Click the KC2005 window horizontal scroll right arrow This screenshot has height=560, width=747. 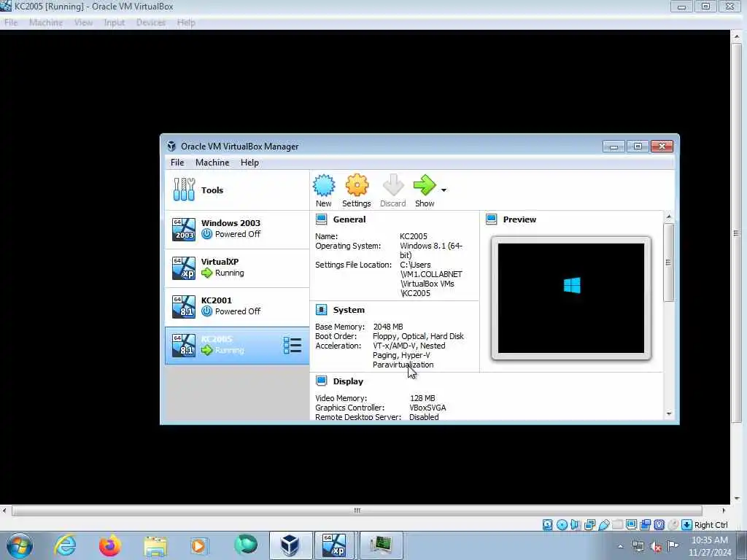pyautogui.click(x=724, y=510)
